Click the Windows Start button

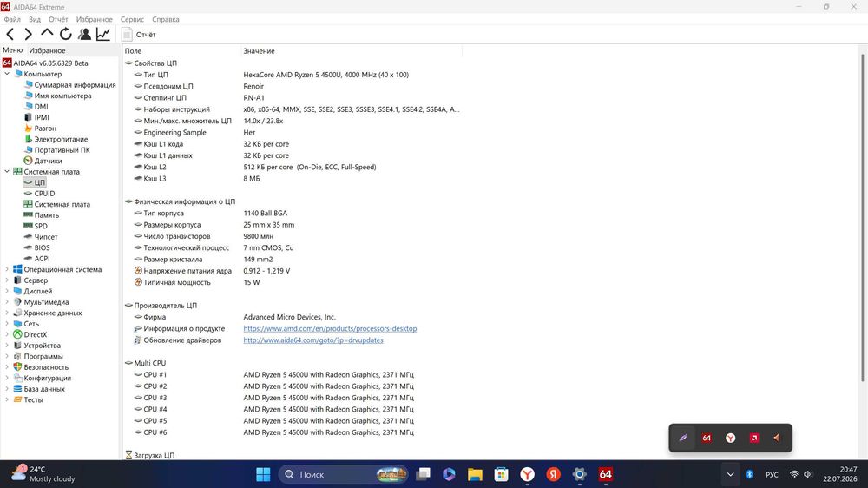263,474
